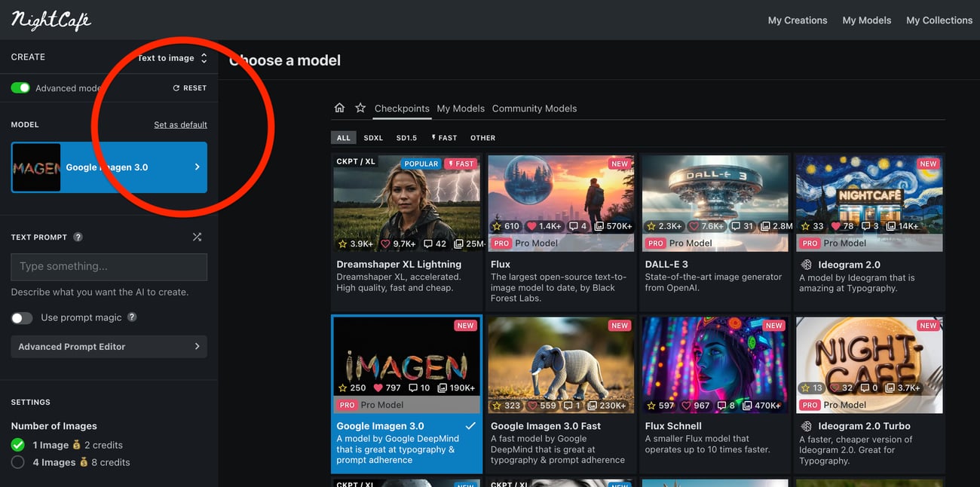Select the Dreamshaper XL Lightning thumbnail
The width and height of the screenshot is (980, 487).
407,203
